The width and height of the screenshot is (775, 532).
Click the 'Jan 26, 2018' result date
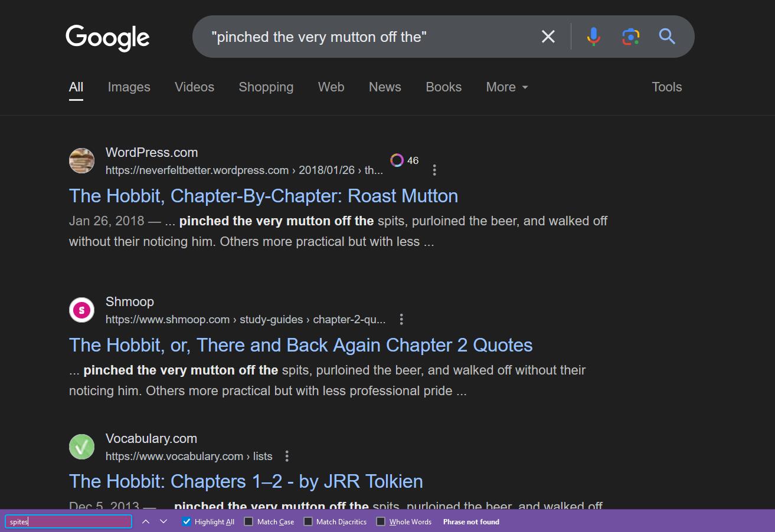(x=107, y=221)
